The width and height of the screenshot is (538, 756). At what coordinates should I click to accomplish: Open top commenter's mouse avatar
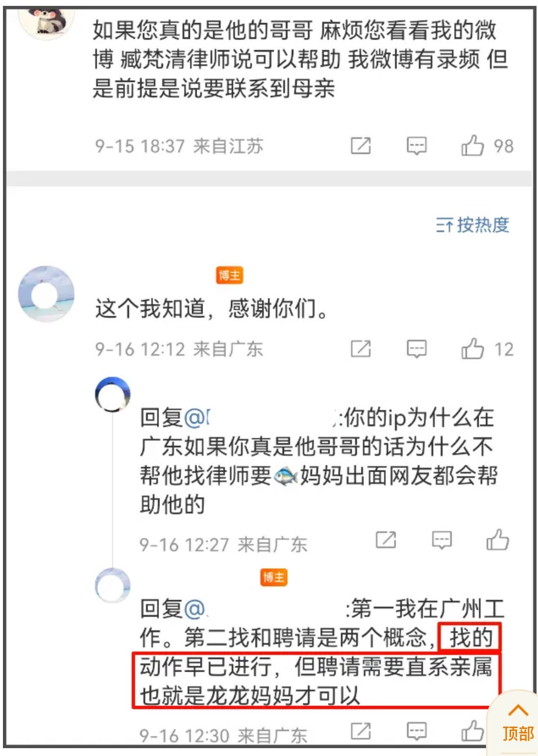pos(46,20)
